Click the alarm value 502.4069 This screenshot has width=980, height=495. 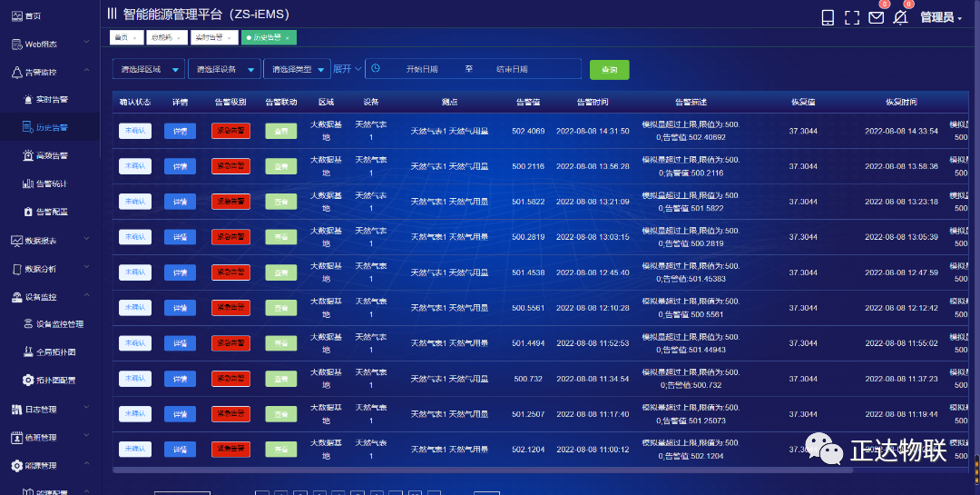(528, 132)
